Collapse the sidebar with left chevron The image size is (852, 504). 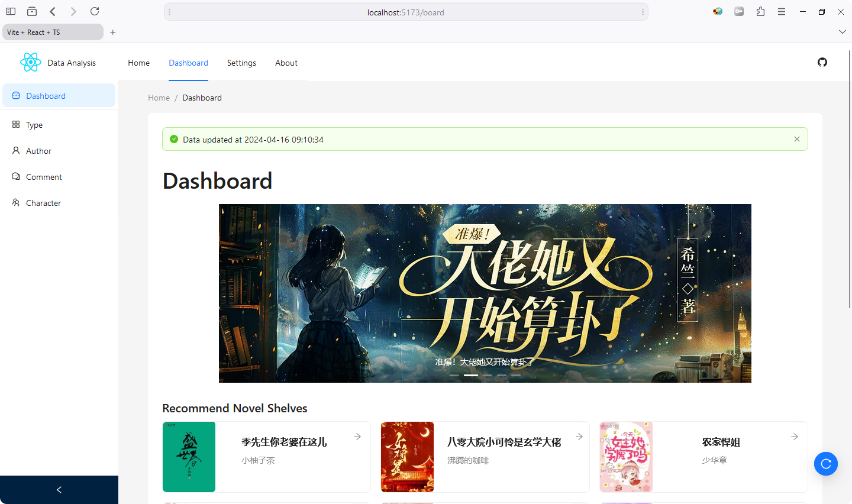(59, 490)
